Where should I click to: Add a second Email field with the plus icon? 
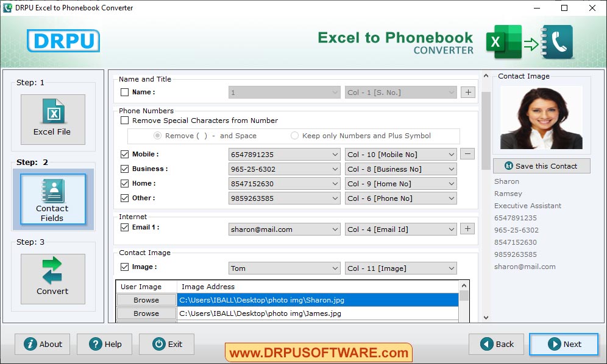[467, 228]
